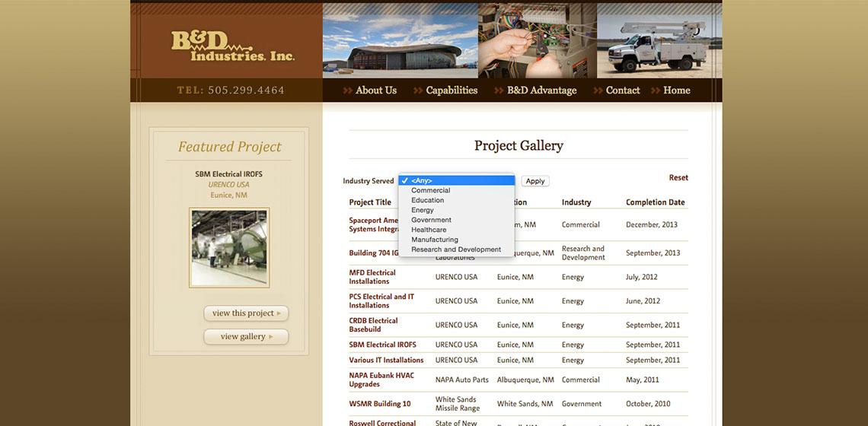Choose Commercial from the industry list

coord(457,190)
